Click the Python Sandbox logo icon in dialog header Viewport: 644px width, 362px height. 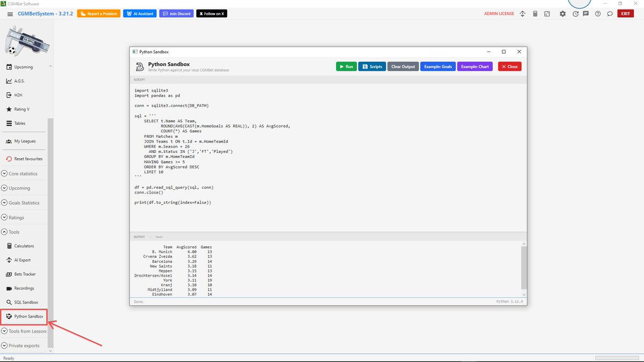140,67
